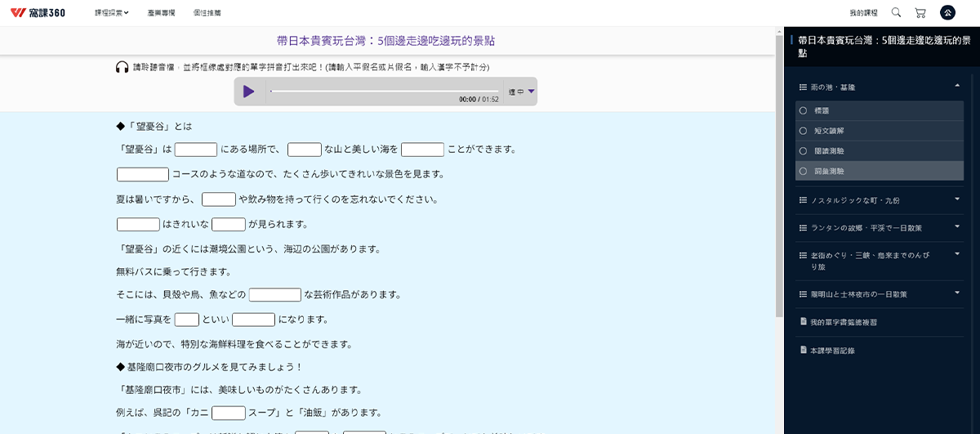Click the headphones icon beside instructions
The height and width of the screenshot is (434, 980).
122,67
